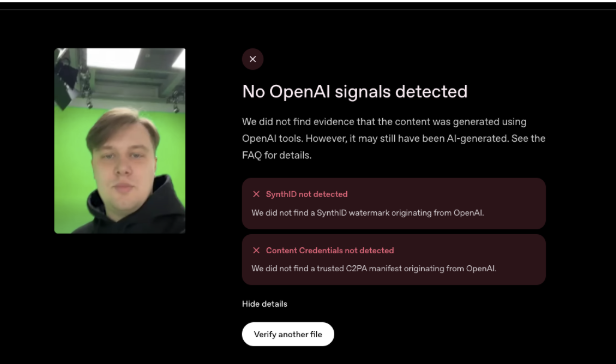Select the Content Credentials result card
This screenshot has width=616, height=364.
(x=394, y=260)
